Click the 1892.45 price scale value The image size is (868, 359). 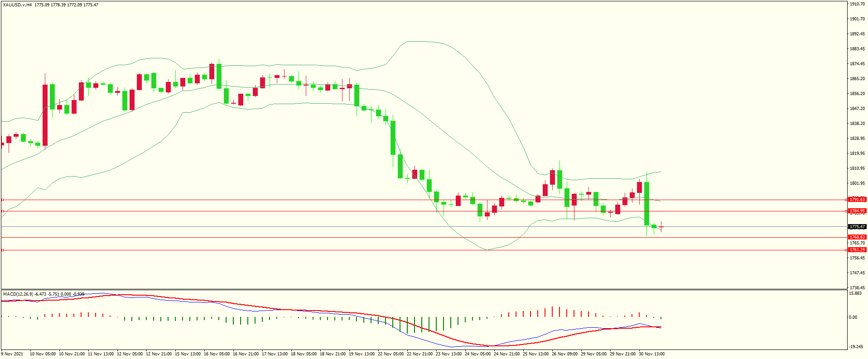858,34
